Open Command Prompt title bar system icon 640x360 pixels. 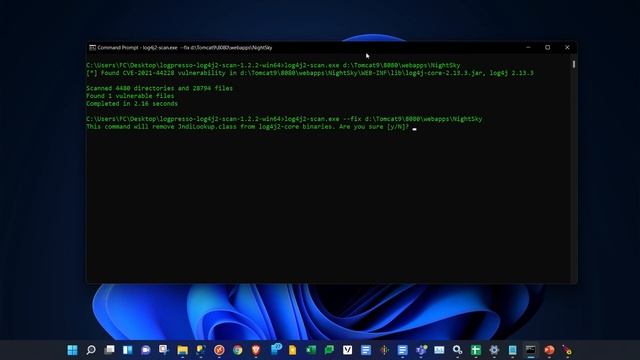[92, 47]
